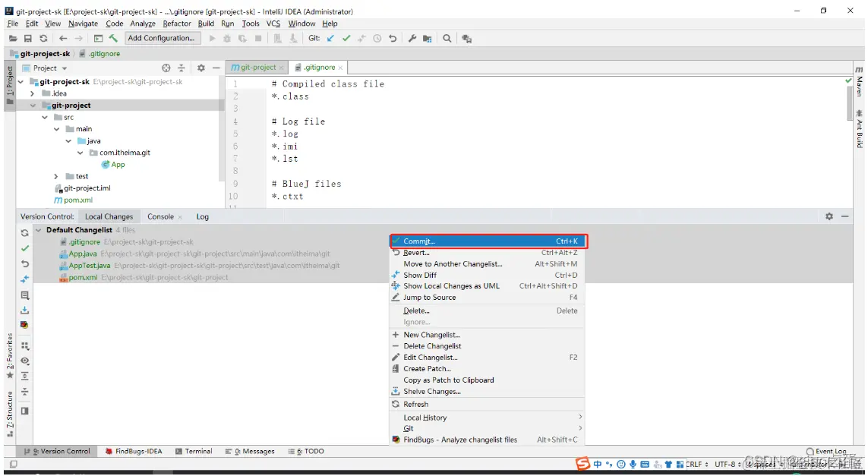Screen dimensions: 868x476
Task: Click Group By icon in Version Control sidebar
Action: 25,346
